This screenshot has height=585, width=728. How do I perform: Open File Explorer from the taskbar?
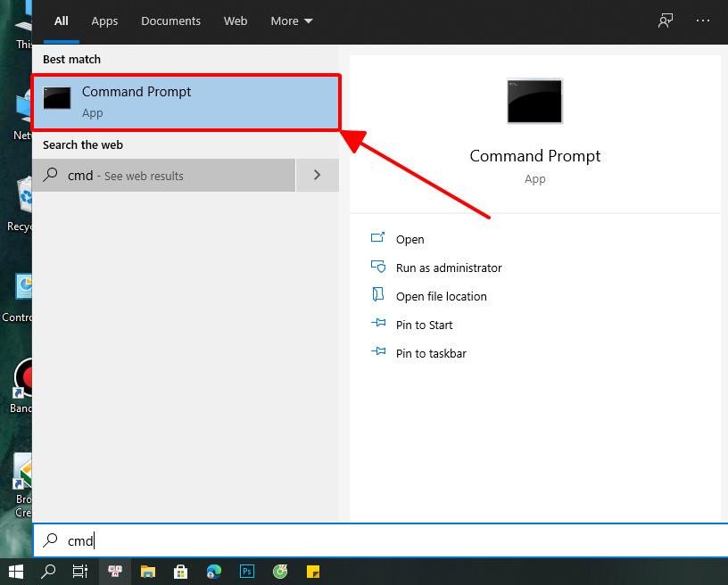[x=148, y=573]
